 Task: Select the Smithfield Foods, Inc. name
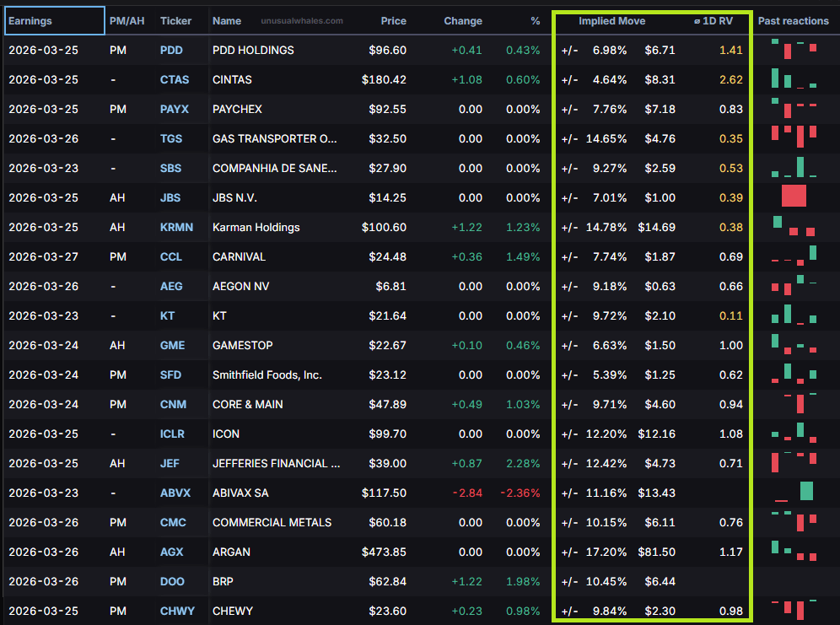[x=267, y=374]
